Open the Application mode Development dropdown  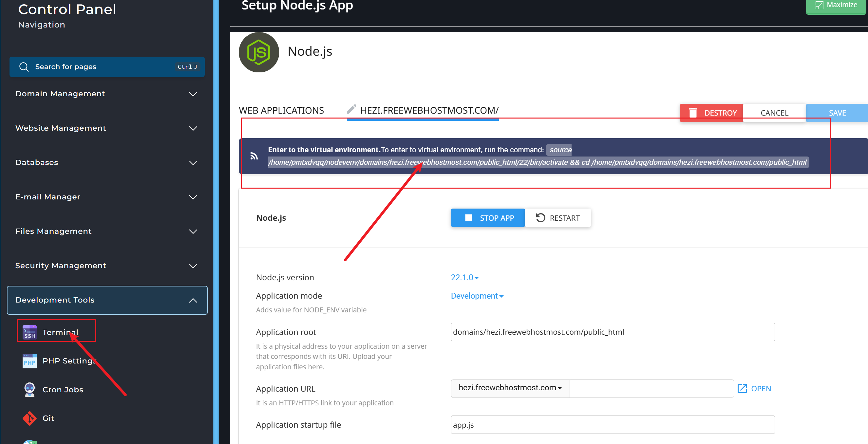(x=477, y=296)
